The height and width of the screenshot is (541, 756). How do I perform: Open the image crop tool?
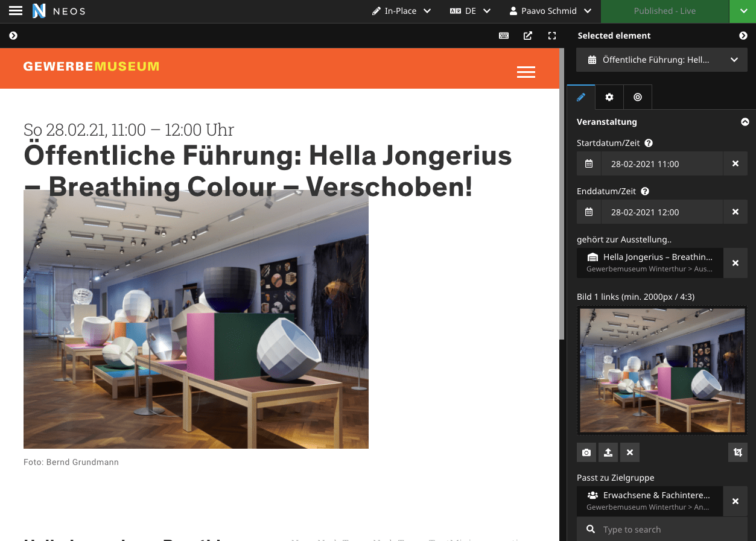click(738, 452)
